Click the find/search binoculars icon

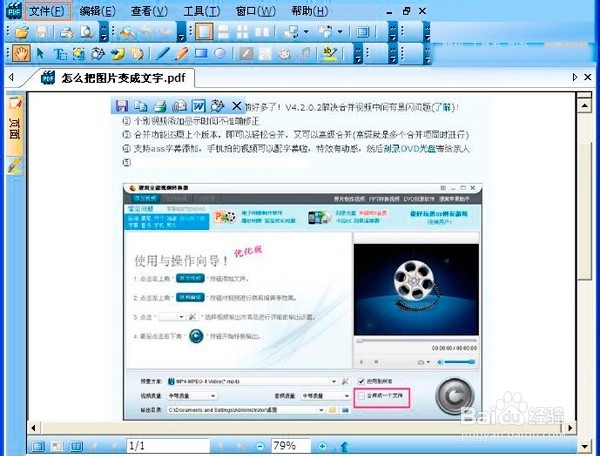(127, 33)
